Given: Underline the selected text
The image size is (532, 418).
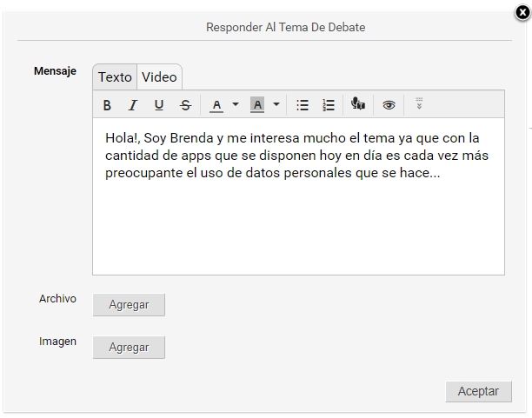Looking at the screenshot, I should [x=159, y=105].
